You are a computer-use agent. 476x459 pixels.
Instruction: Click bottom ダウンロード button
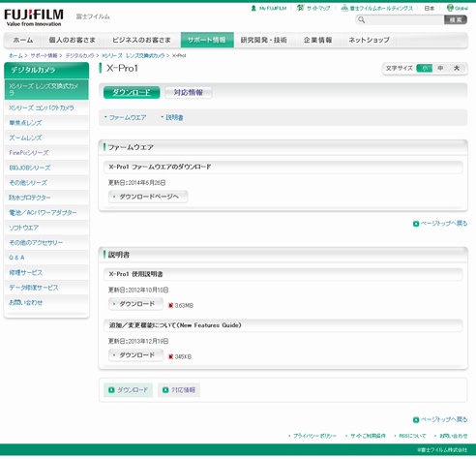[128, 390]
